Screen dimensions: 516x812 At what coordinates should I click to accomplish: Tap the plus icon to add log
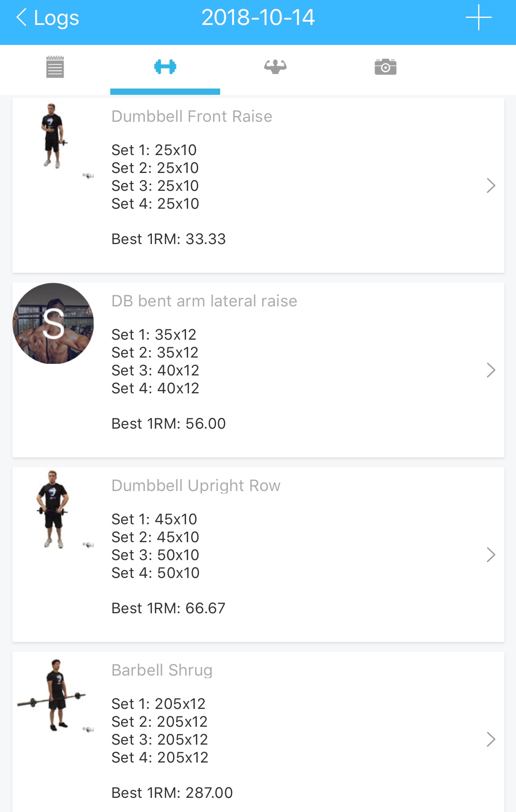[x=479, y=17]
